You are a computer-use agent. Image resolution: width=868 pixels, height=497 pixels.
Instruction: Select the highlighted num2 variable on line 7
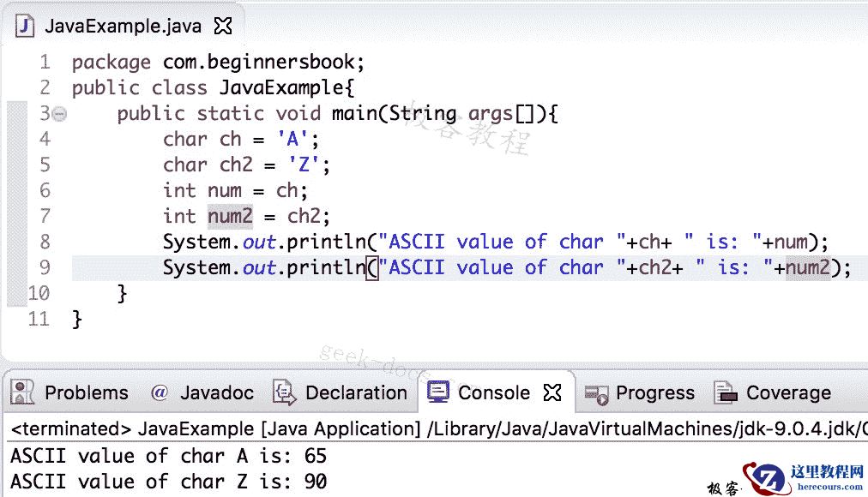229,216
